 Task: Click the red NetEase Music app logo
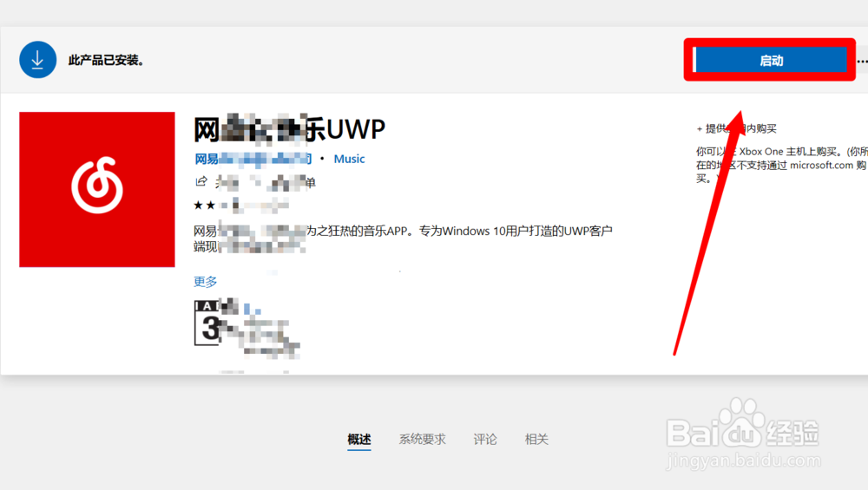point(97,189)
